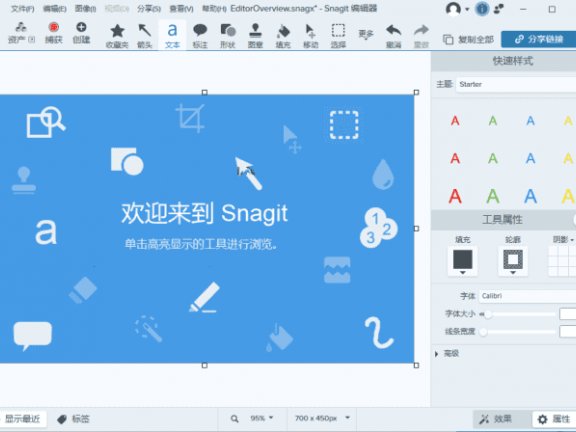This screenshot has height=432, width=576.
Task: Select the 填充 fill bucket tool
Action: pyautogui.click(x=283, y=36)
